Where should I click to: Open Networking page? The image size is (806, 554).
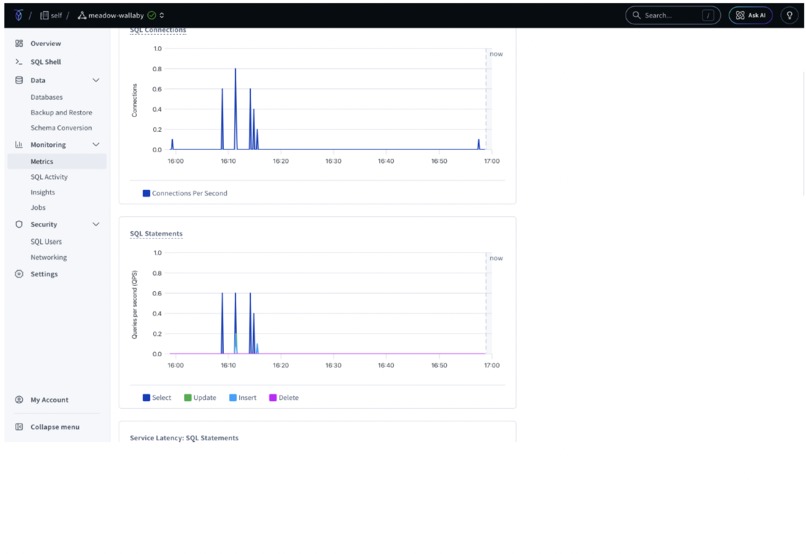(49, 257)
